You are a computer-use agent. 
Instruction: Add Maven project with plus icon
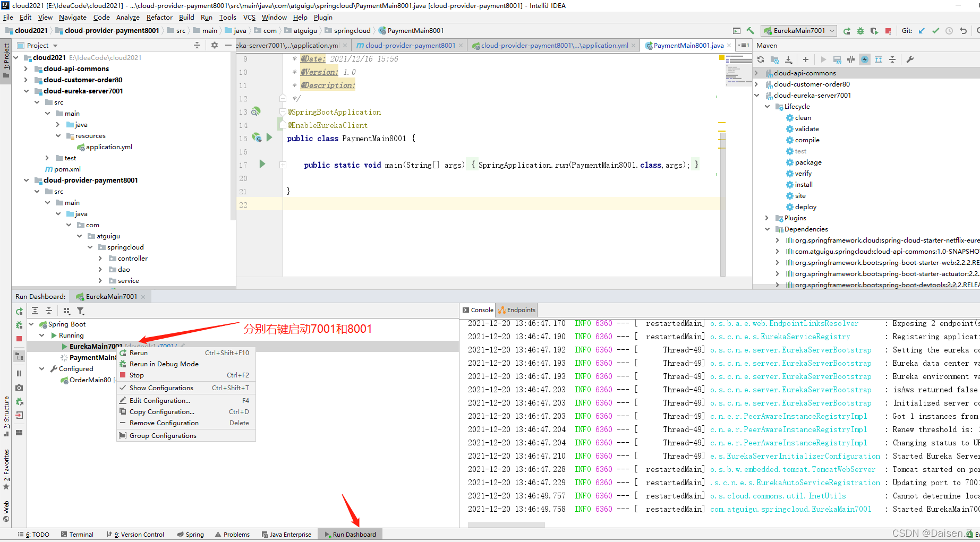click(x=806, y=59)
